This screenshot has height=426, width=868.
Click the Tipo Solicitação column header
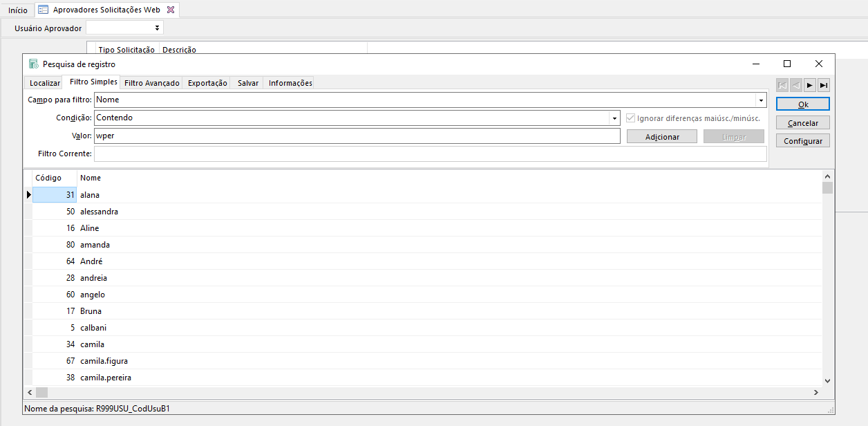tap(126, 50)
